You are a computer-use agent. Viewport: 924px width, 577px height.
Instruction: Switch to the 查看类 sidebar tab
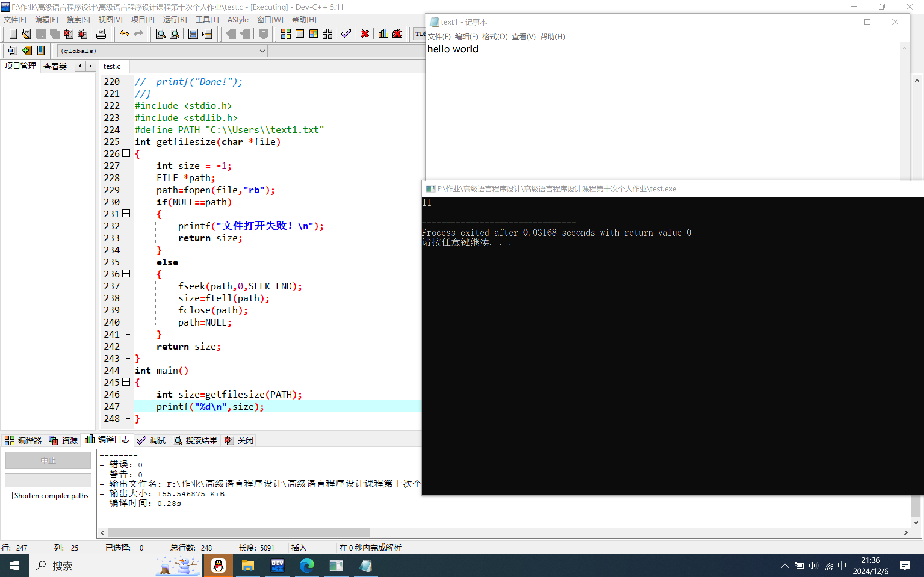coord(55,66)
